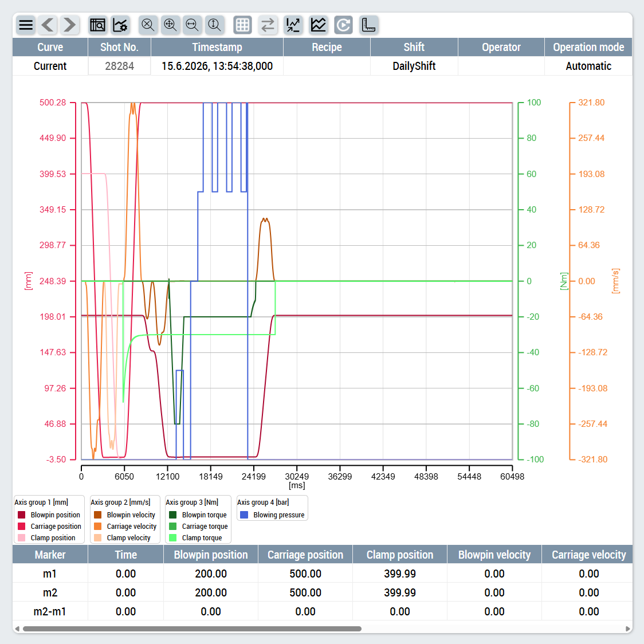Open the hamburger menu
This screenshot has width=644, height=644.
click(x=26, y=25)
